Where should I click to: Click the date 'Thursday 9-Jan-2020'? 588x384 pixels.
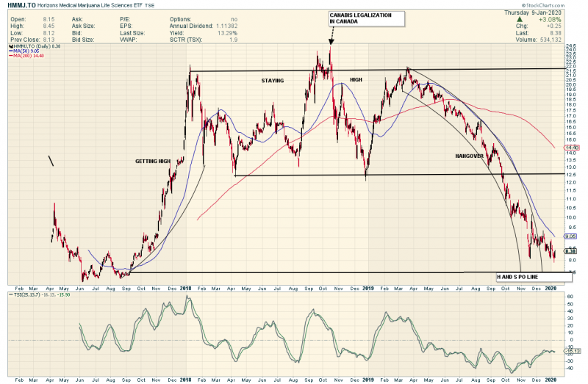(x=532, y=12)
